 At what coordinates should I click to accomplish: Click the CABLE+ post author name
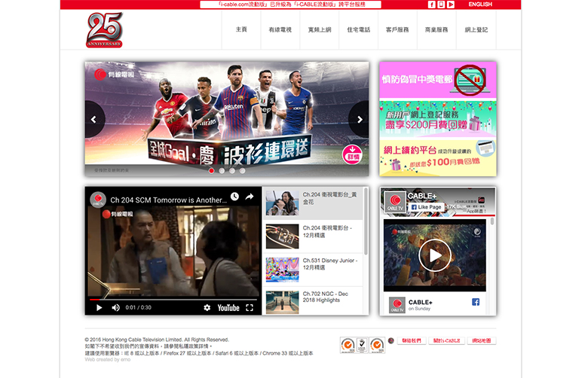pos(421,303)
